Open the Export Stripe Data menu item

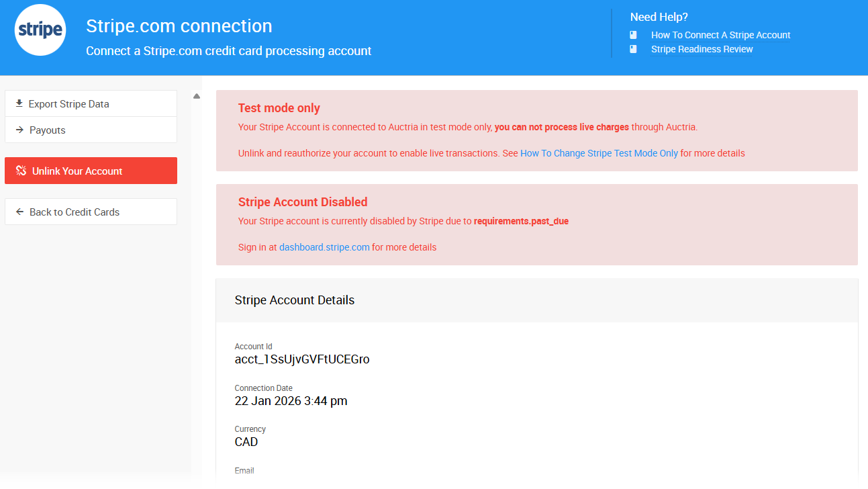68,104
